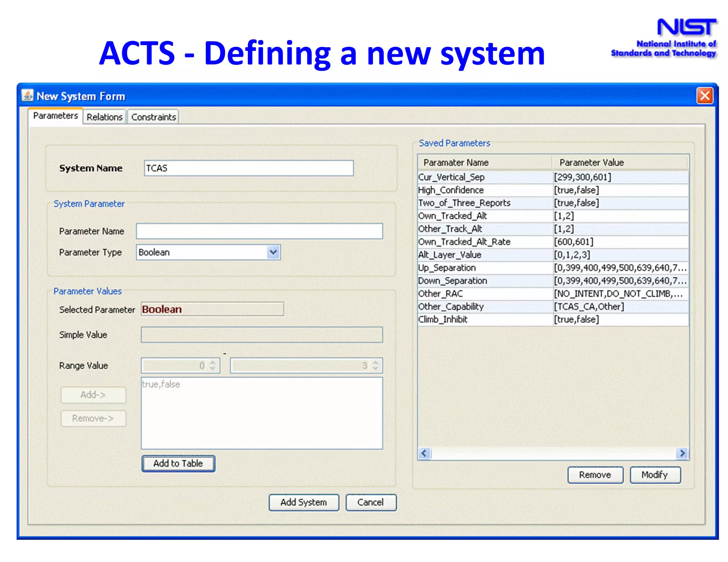Click the Range Value lower bound spinner
This screenshot has width=728, height=562.
181,366
